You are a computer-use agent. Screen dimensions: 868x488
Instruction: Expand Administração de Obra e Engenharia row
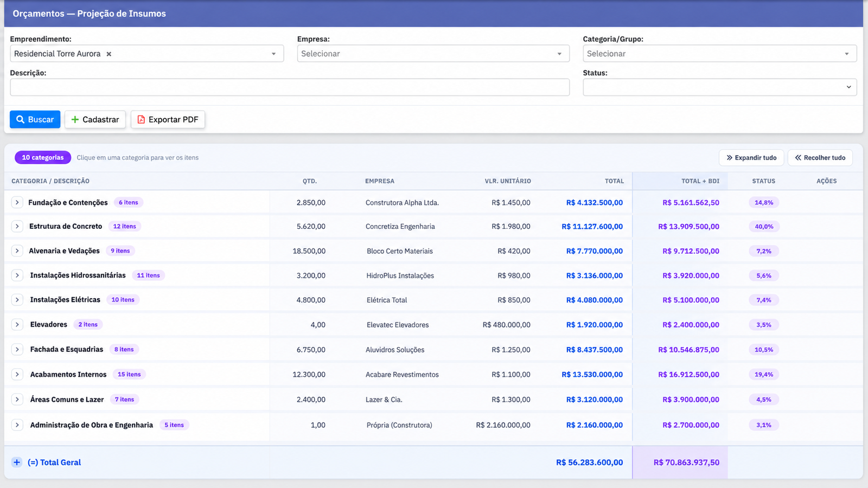click(x=17, y=425)
